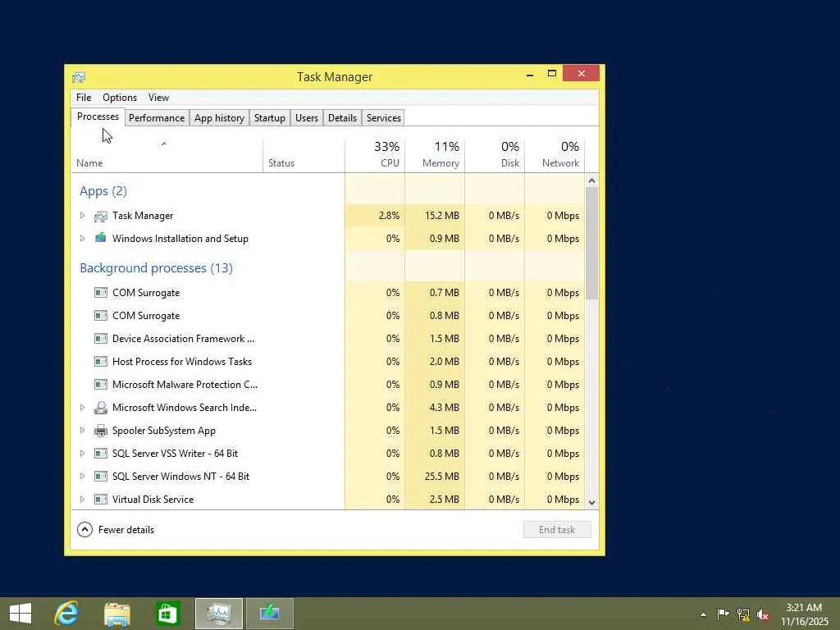Screen dimensions: 840x630
Task: Click the first COM Surrogate process icon
Action: click(100, 293)
